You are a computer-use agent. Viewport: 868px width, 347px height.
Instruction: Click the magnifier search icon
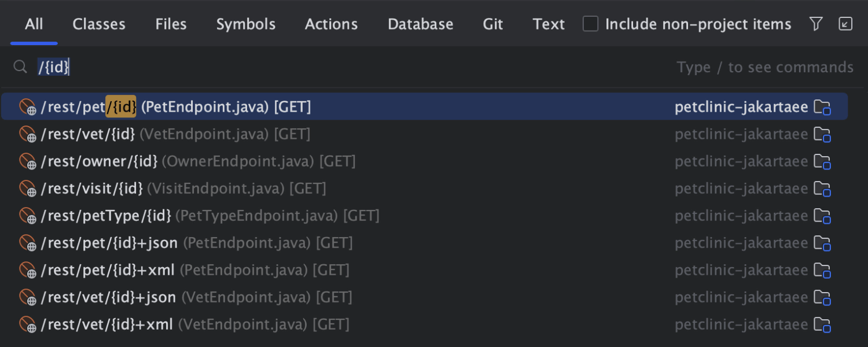20,67
